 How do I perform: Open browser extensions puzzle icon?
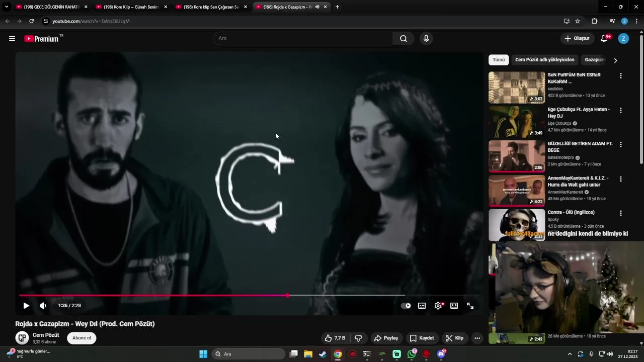(594, 21)
